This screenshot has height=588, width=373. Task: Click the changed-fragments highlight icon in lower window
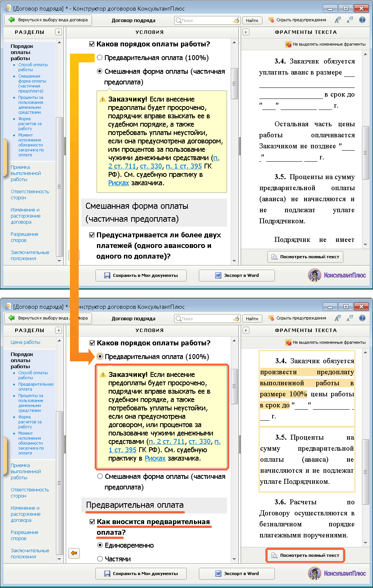(289, 343)
